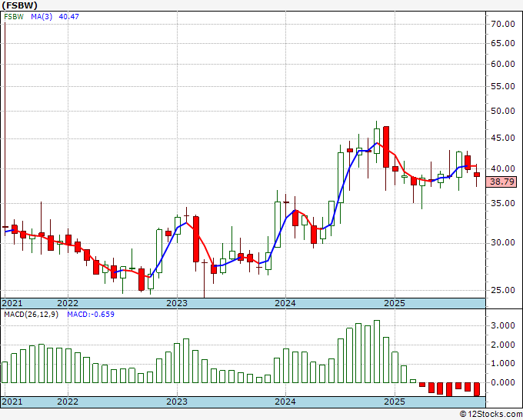Click the 3.000 MACD axis label
523x420 pixels.
[503, 326]
